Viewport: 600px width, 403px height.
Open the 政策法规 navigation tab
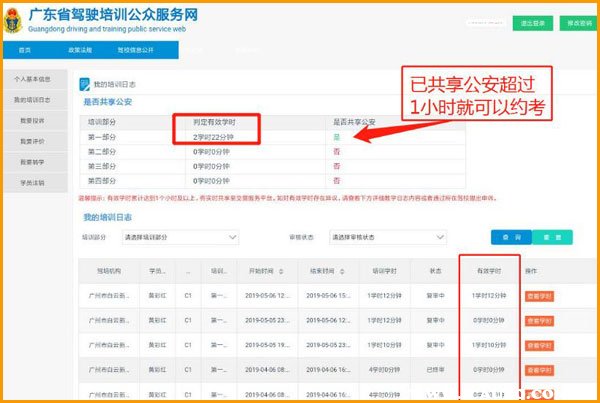click(81, 50)
